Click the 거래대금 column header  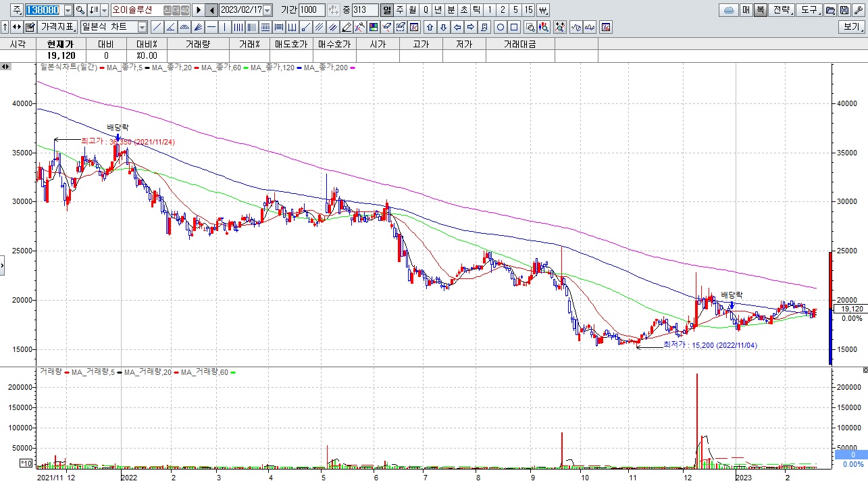pos(520,44)
